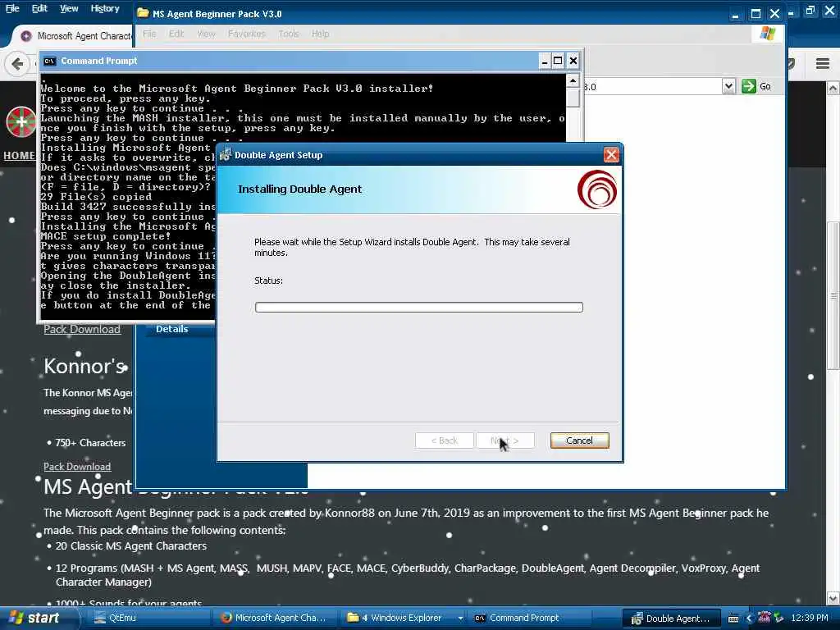Select the Microsoft Agent Characters browser tab
The width and height of the screenshot is (840, 630).
76,36
